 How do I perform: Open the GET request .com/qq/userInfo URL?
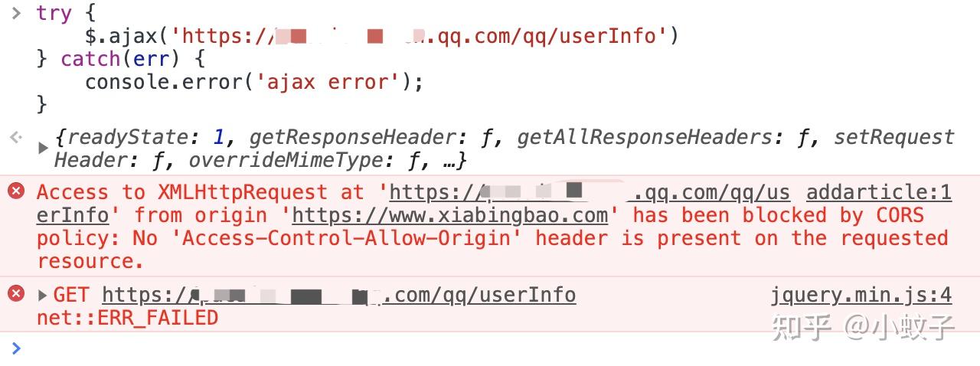click(338, 295)
